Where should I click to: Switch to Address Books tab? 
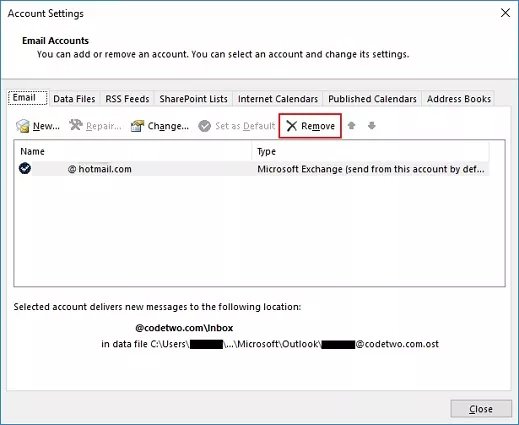(459, 99)
